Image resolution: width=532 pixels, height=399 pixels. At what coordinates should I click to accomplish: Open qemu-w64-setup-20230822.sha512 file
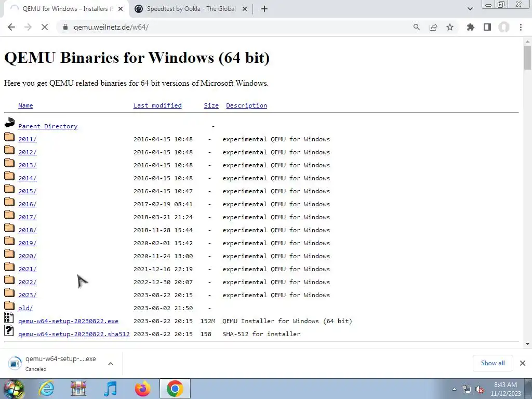click(x=74, y=334)
